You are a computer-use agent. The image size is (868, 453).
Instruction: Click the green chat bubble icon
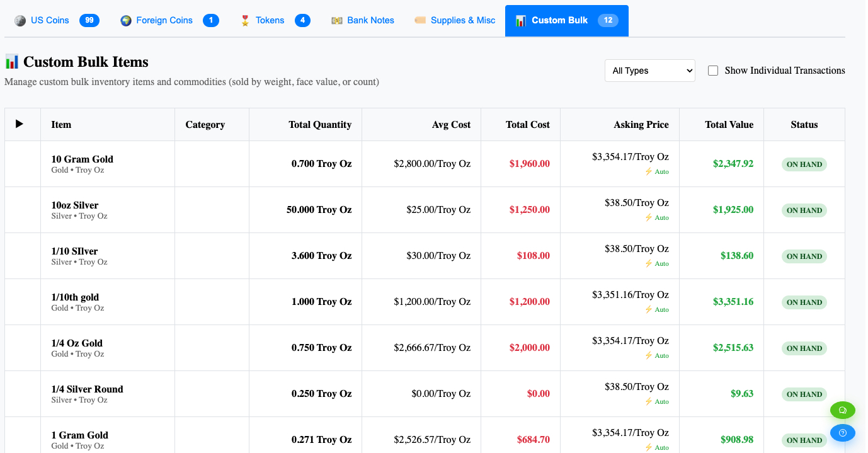click(843, 410)
